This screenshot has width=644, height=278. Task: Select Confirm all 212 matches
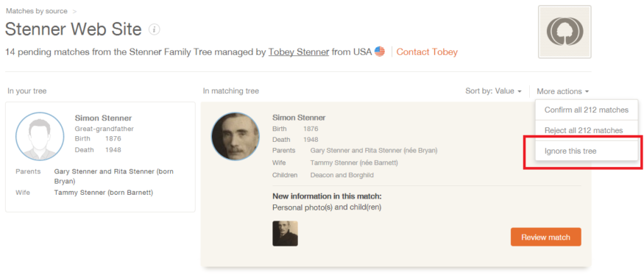pyautogui.click(x=587, y=110)
